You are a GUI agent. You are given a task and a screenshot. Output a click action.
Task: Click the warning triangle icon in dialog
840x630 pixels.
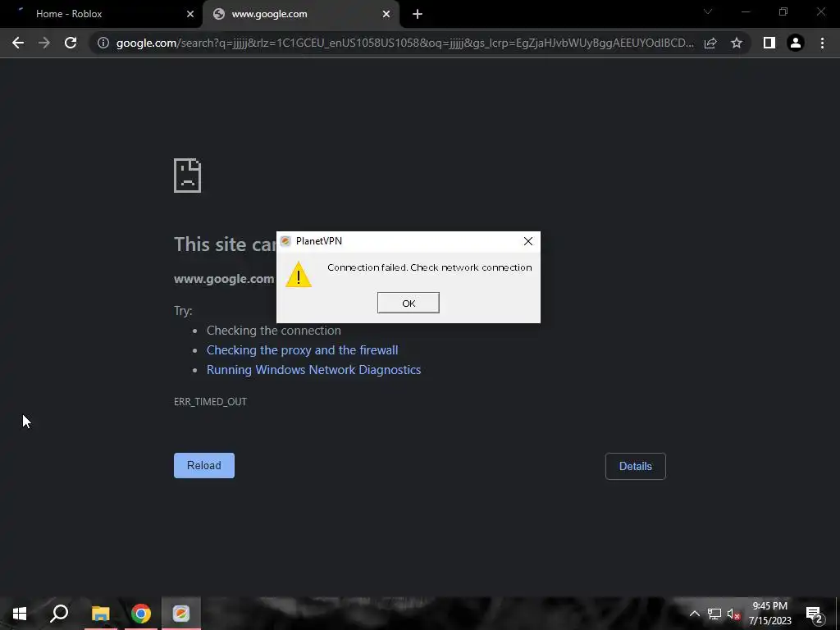pyautogui.click(x=299, y=274)
